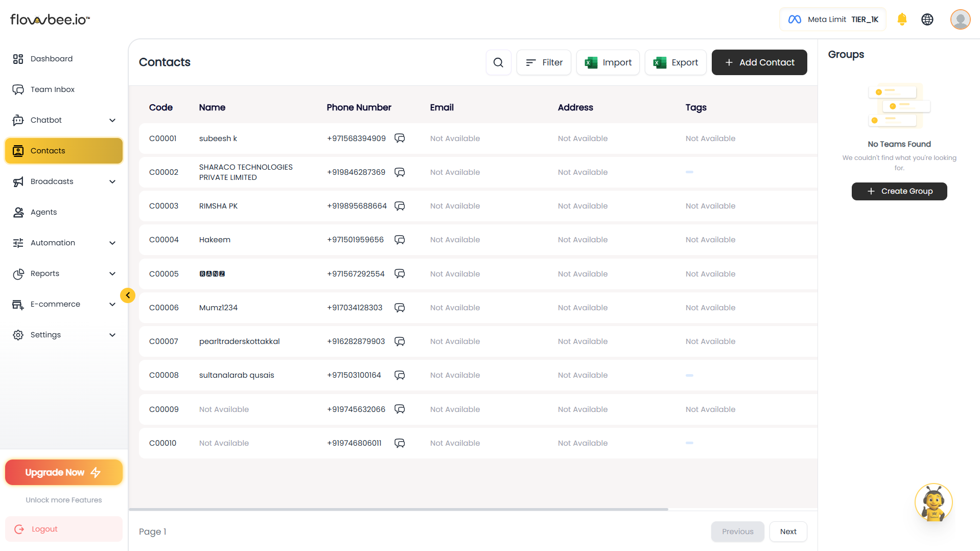
Task: Click the Agents person icon
Action: click(x=18, y=212)
